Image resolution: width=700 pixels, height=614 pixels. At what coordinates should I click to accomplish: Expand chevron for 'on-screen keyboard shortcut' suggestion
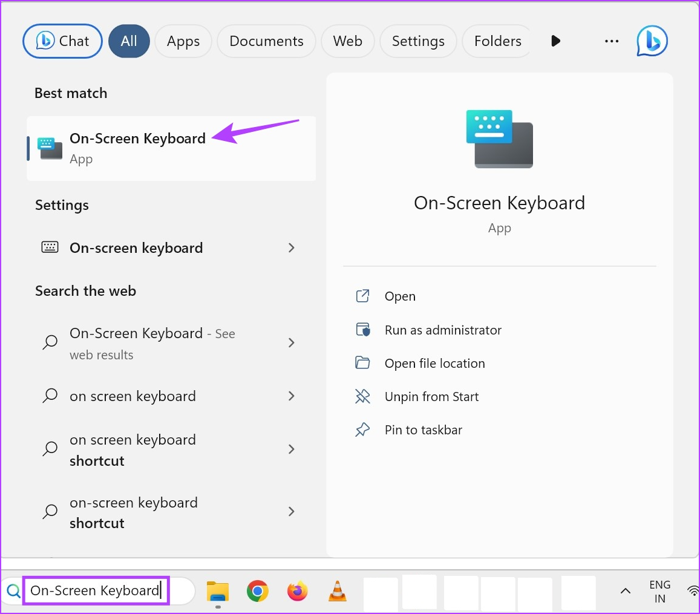coord(292,511)
